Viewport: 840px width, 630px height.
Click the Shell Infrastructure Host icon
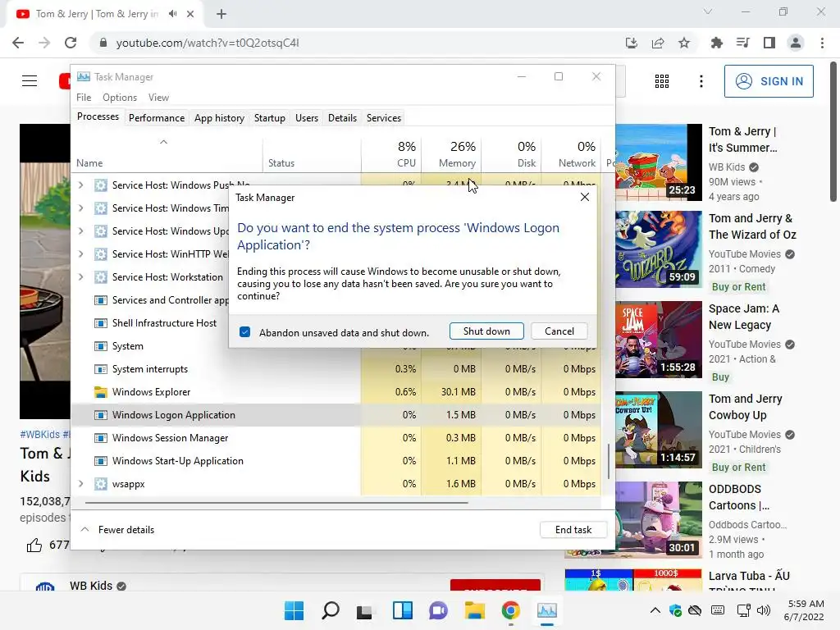point(101,323)
